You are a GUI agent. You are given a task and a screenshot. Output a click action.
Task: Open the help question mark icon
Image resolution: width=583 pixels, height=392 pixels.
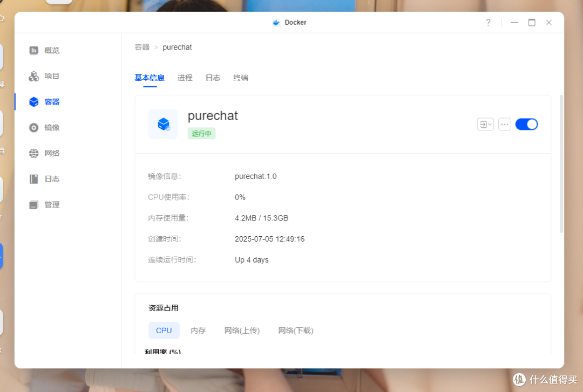[x=488, y=23]
